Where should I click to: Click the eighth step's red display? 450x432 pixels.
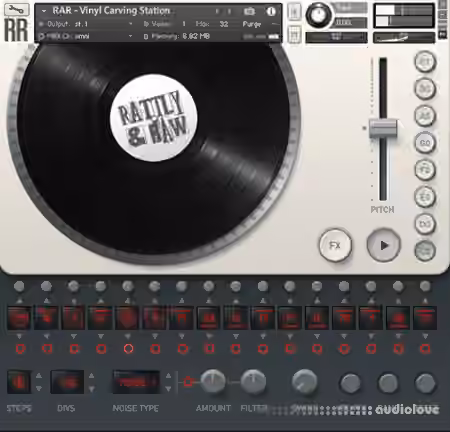[209, 318]
